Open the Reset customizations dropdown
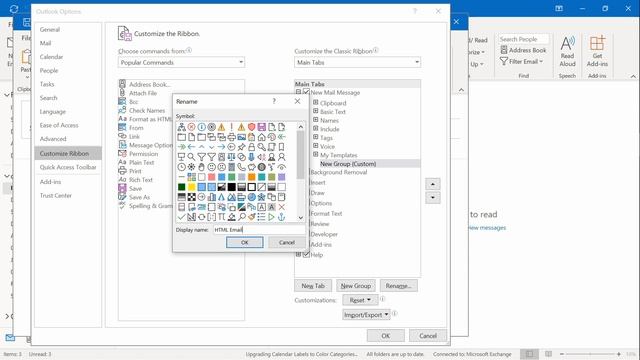 pos(360,300)
